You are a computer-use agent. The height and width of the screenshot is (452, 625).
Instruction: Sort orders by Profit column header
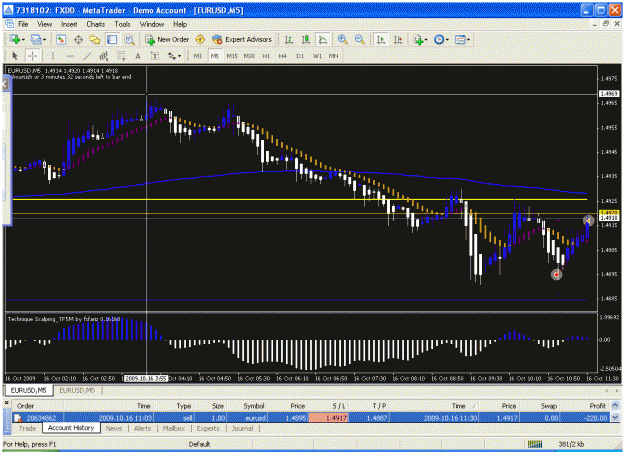point(597,406)
